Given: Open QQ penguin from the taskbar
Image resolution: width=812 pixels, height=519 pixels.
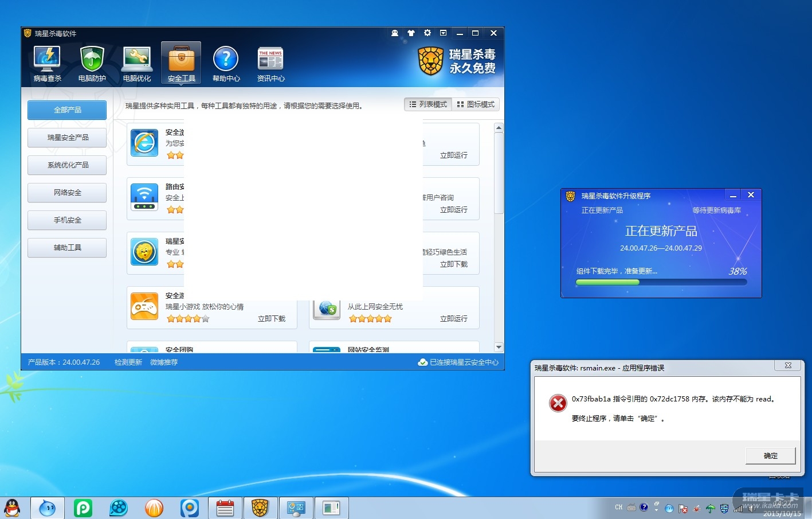Looking at the screenshot, I should point(12,508).
